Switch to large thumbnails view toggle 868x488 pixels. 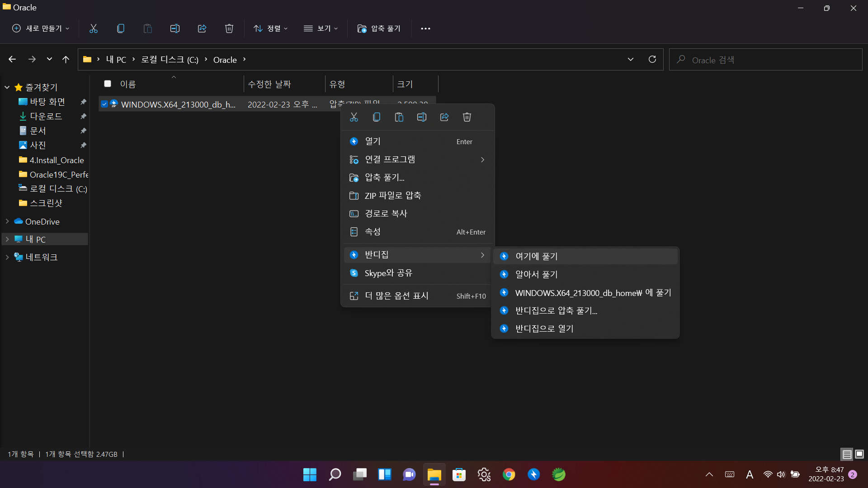859,454
